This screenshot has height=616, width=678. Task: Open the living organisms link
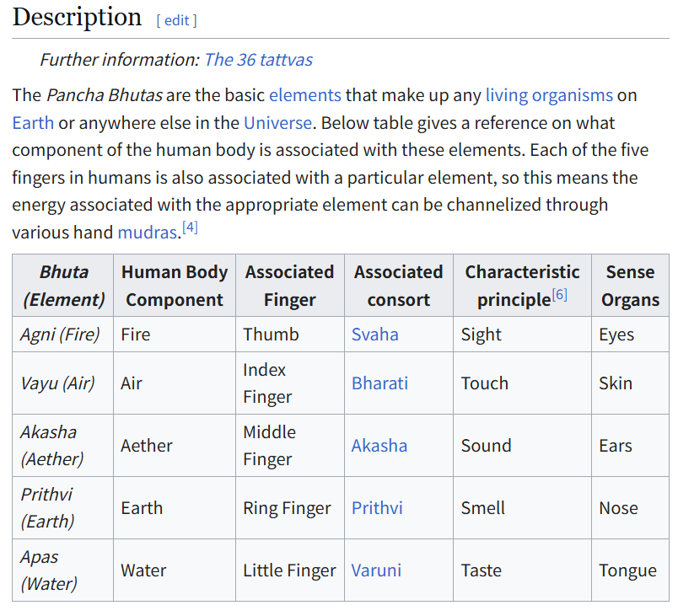549,94
